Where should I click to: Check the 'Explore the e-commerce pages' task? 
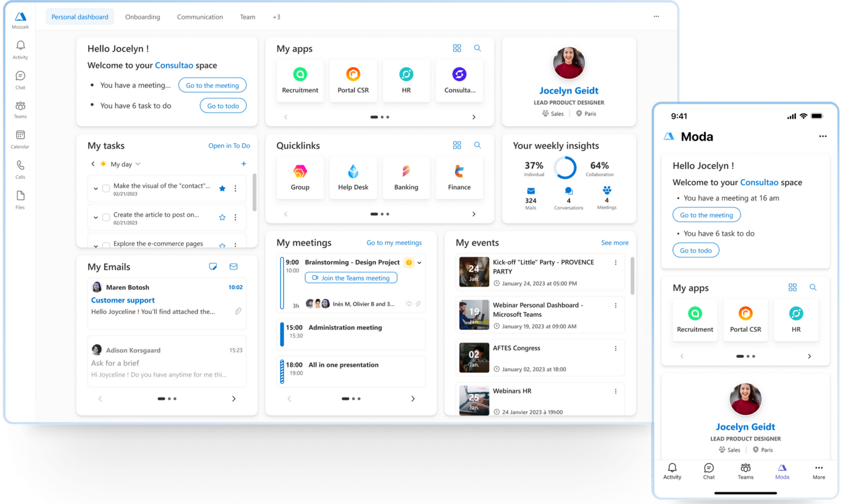pyautogui.click(x=106, y=245)
